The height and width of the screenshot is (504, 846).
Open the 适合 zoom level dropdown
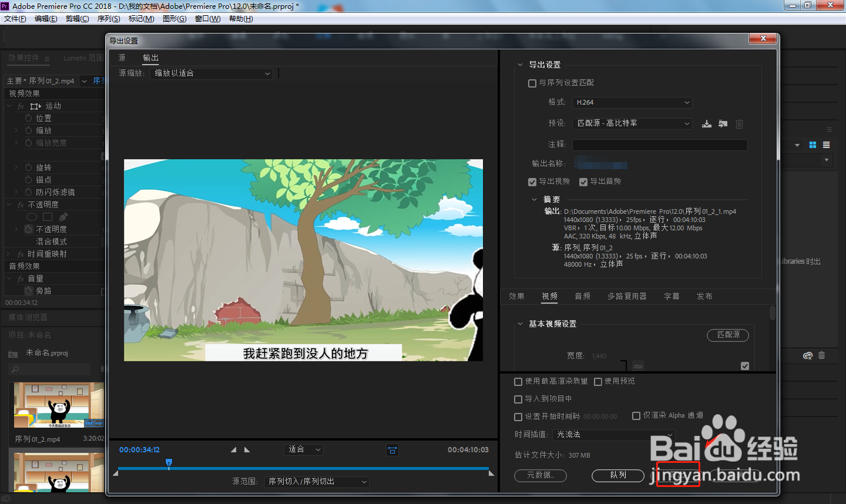[x=304, y=449]
